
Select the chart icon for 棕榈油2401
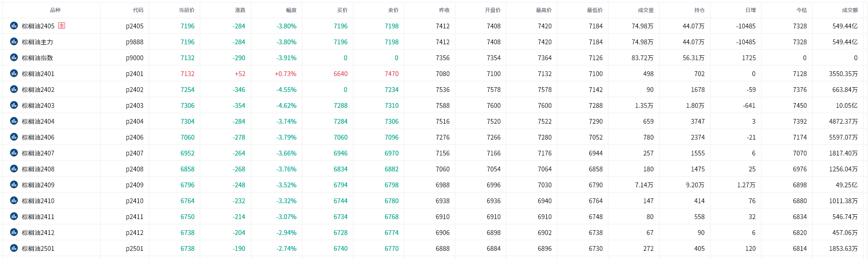14,73
